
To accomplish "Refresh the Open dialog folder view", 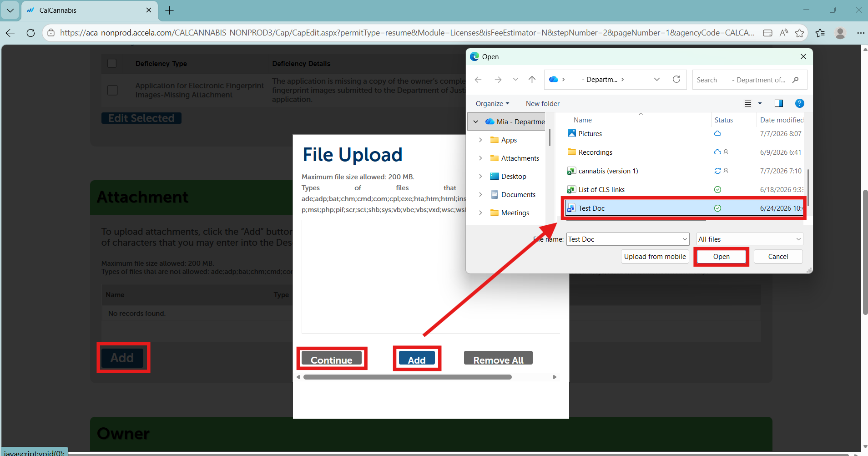I will coord(676,79).
